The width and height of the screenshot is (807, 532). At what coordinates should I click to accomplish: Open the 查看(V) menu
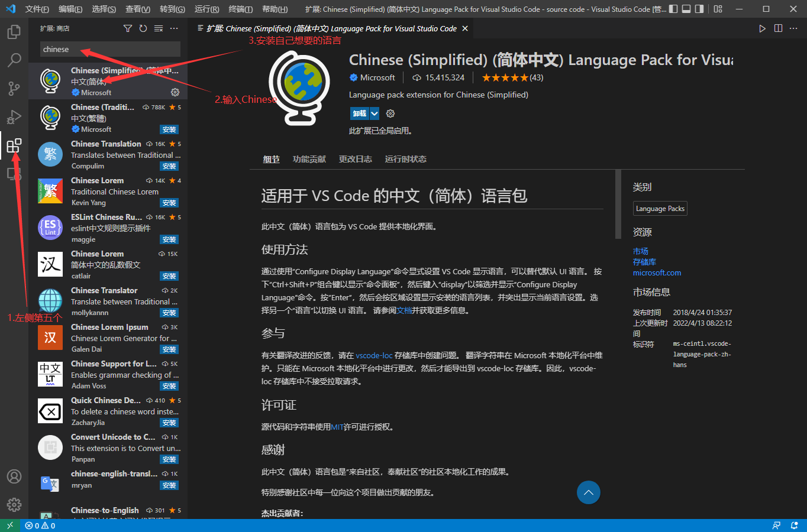coord(138,9)
